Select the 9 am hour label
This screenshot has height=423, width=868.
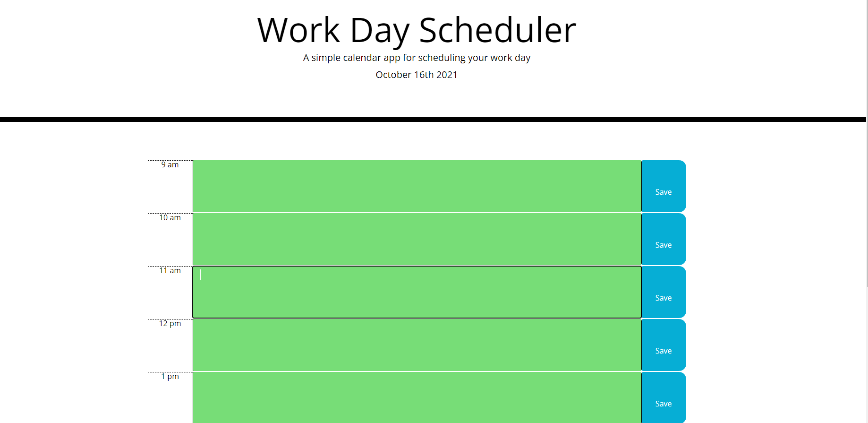tap(170, 164)
